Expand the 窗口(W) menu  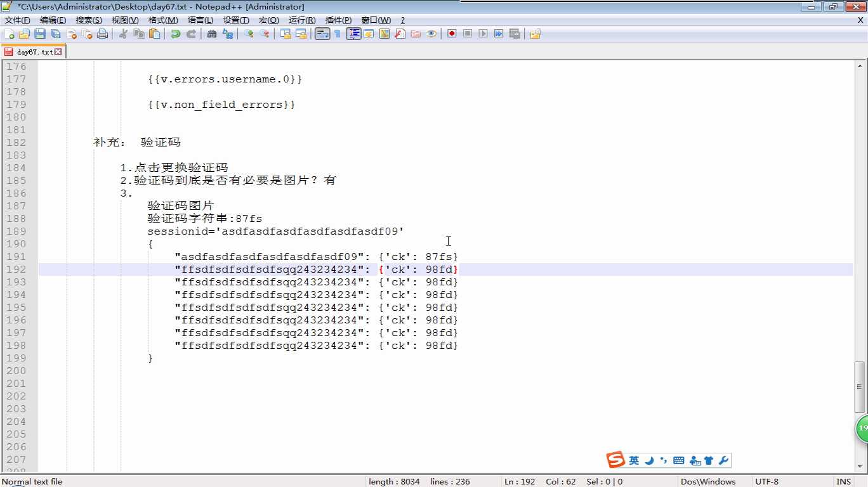376,20
